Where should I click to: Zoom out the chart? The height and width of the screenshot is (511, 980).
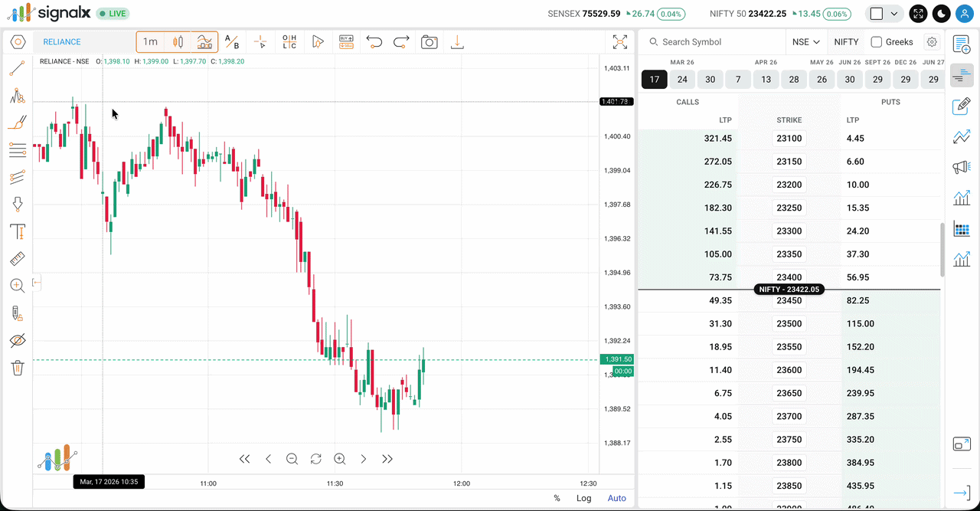click(292, 459)
